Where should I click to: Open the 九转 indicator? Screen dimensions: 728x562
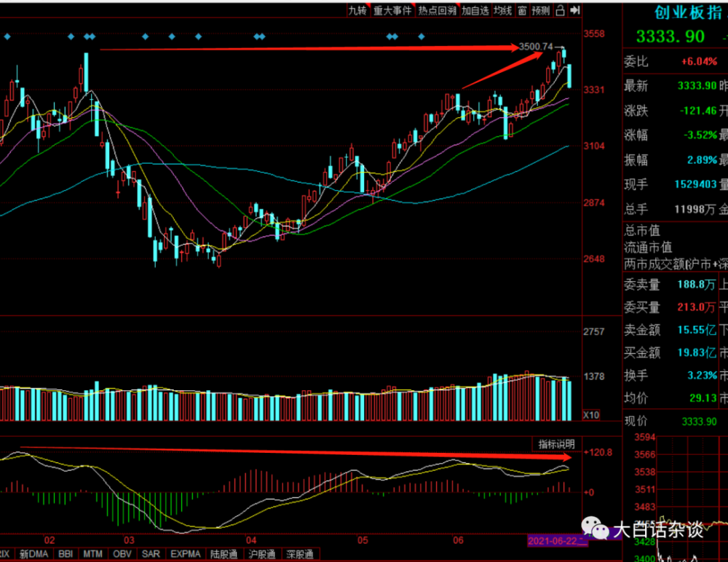(x=357, y=10)
